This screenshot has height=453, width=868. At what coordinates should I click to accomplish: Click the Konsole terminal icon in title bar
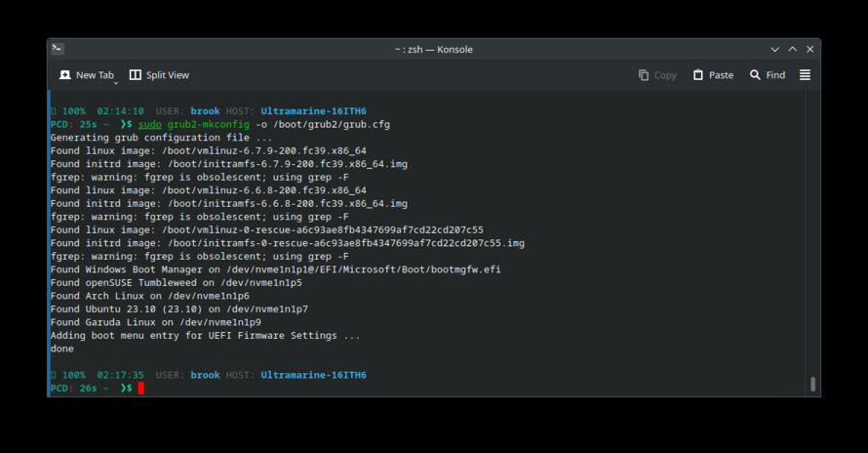coord(58,49)
